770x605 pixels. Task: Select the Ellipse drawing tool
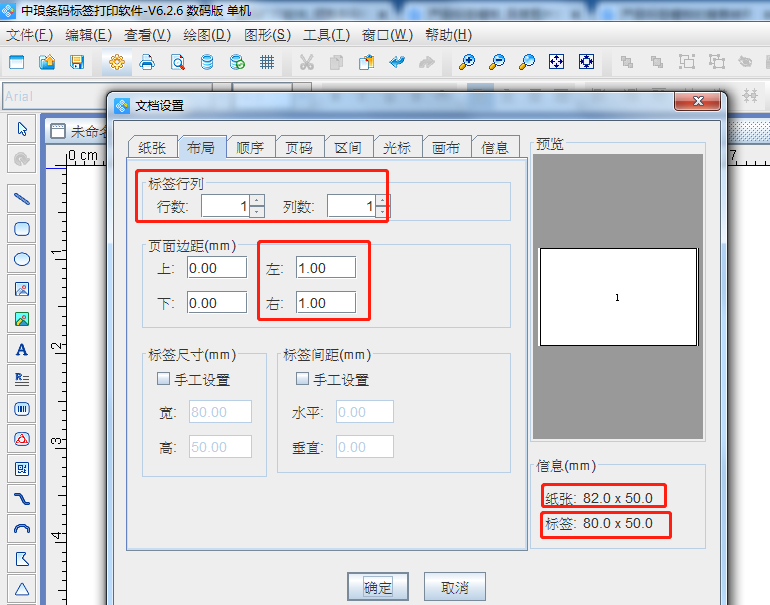coord(22,258)
